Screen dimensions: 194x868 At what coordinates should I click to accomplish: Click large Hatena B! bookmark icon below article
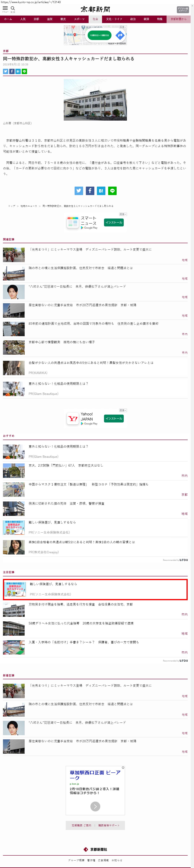(101, 191)
